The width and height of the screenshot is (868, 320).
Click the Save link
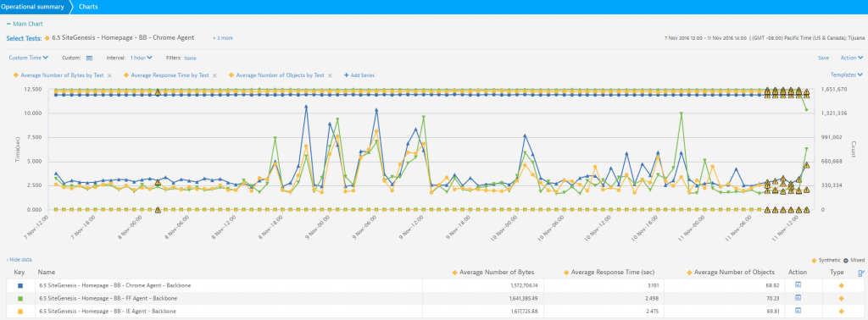point(823,58)
